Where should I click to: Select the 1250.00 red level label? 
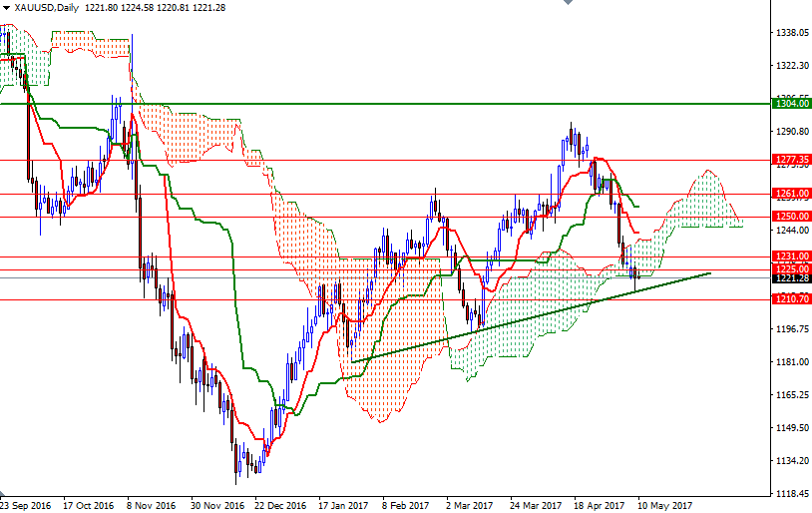pyautogui.click(x=791, y=217)
